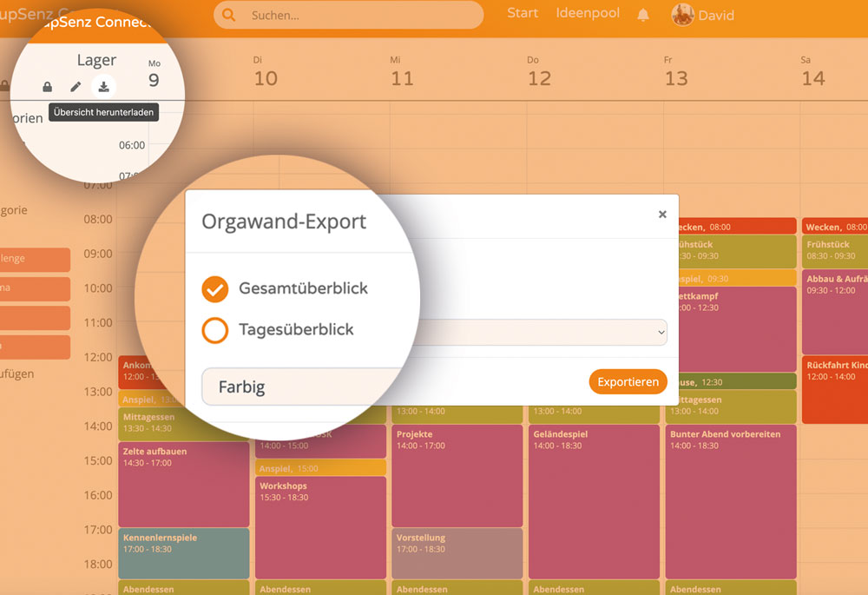Open Monday's Abendessen event
This screenshot has height=595, width=868.
184,588
